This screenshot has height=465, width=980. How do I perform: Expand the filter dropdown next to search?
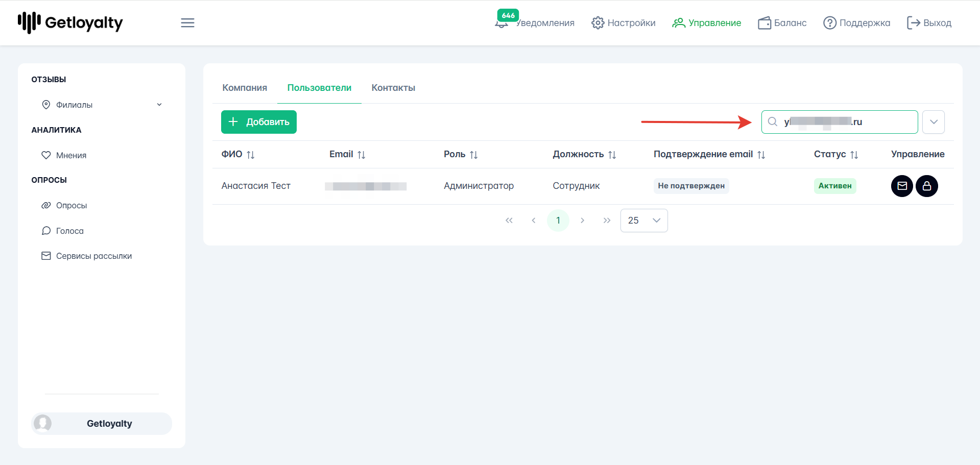[934, 122]
